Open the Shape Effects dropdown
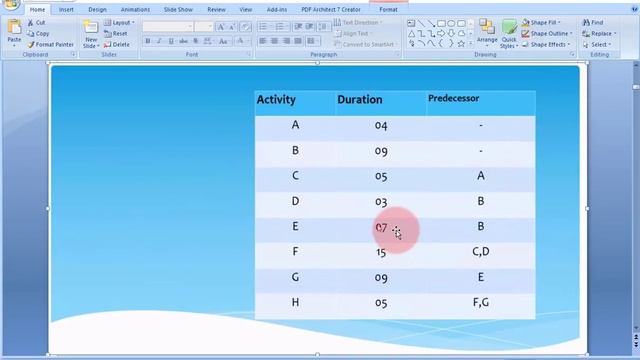This screenshot has height=360, width=640. pyautogui.click(x=546, y=44)
